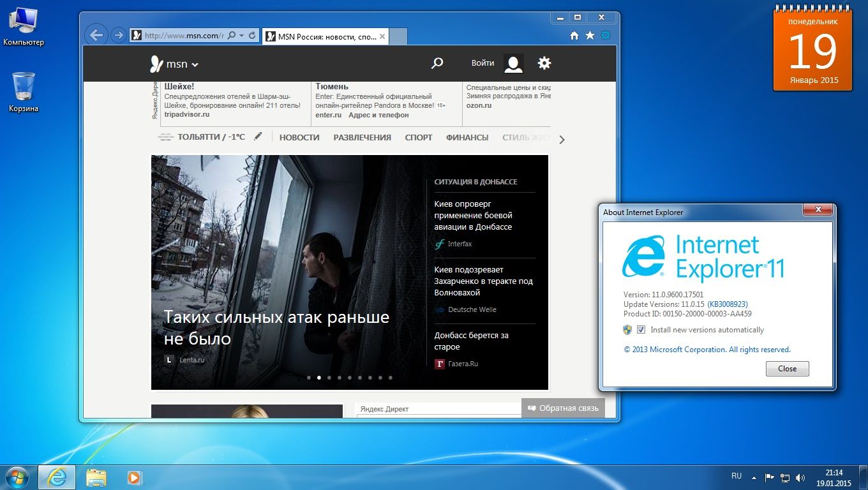This screenshot has height=490, width=868.
Task: Open IE Home page icon
Action: (574, 36)
